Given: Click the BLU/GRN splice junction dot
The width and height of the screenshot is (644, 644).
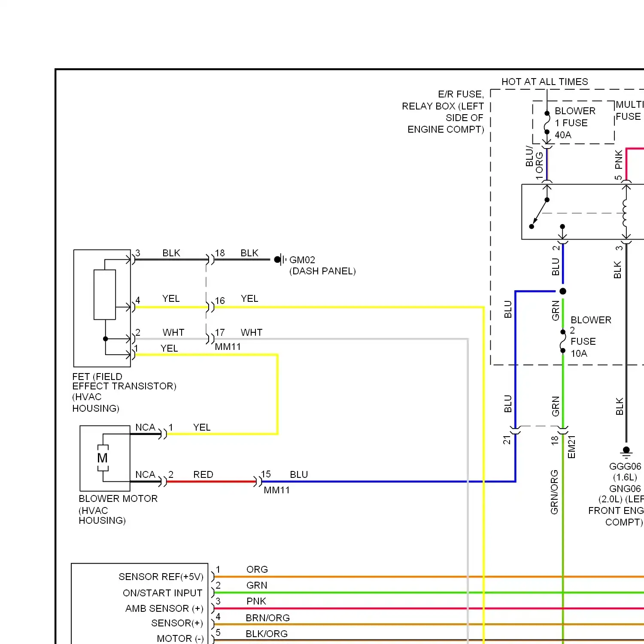Looking at the screenshot, I should tap(563, 291).
